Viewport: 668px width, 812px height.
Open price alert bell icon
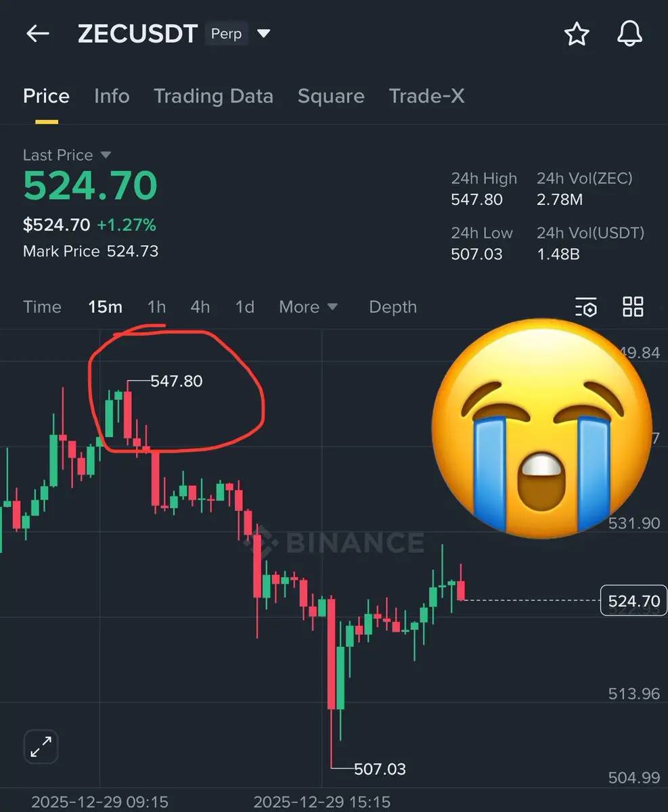click(x=629, y=33)
